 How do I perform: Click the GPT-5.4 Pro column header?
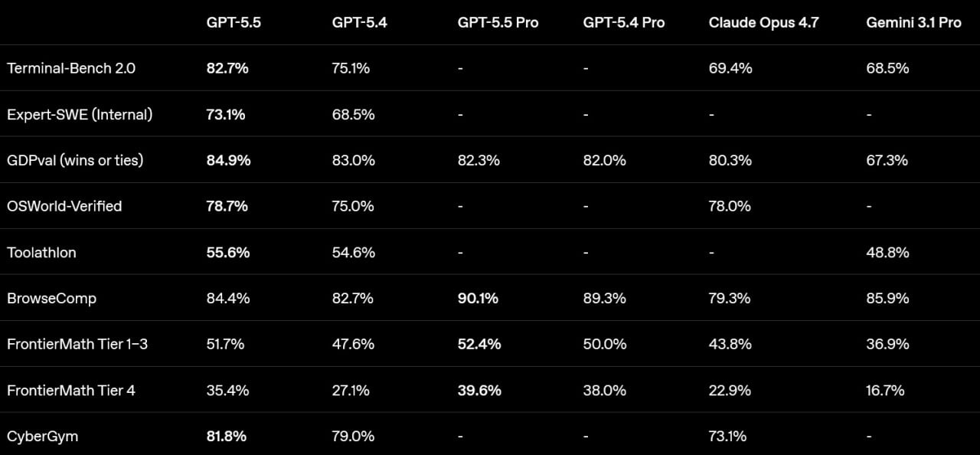(623, 23)
